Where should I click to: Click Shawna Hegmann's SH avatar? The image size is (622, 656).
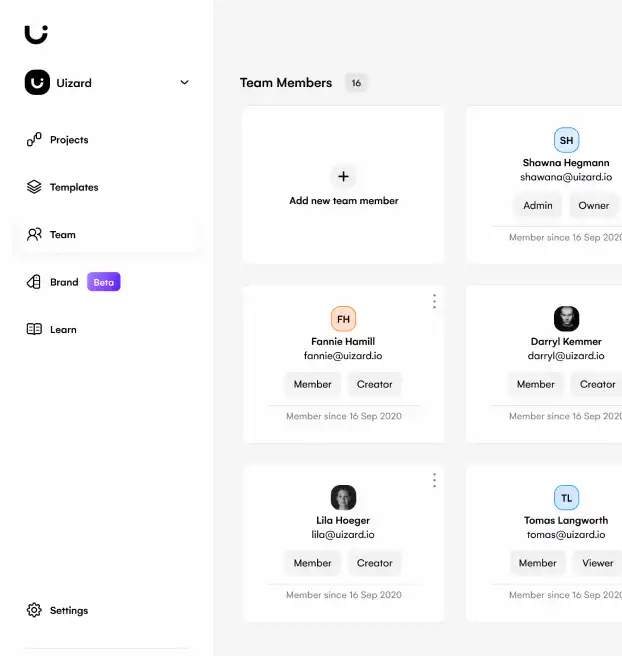[x=566, y=140]
